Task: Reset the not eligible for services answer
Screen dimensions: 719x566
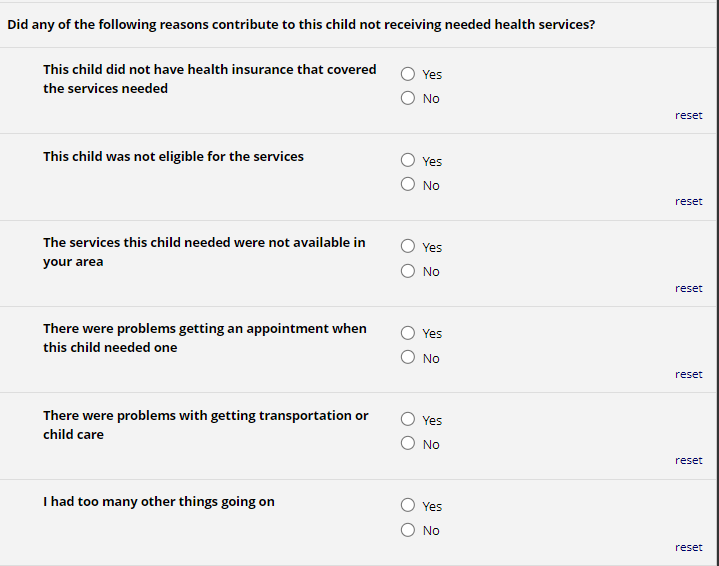Action: point(688,201)
